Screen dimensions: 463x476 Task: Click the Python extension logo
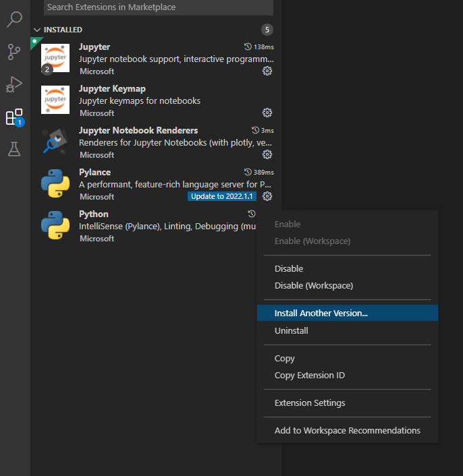pyautogui.click(x=55, y=225)
